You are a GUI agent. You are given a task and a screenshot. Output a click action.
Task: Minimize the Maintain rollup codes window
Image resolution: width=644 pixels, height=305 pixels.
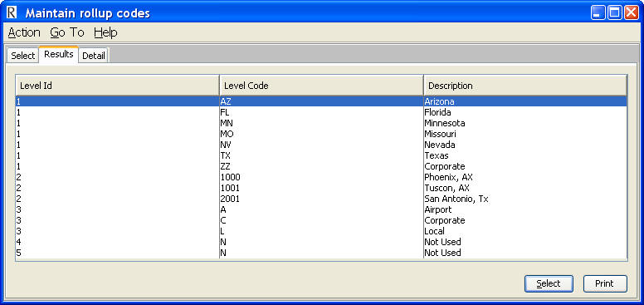click(598, 12)
